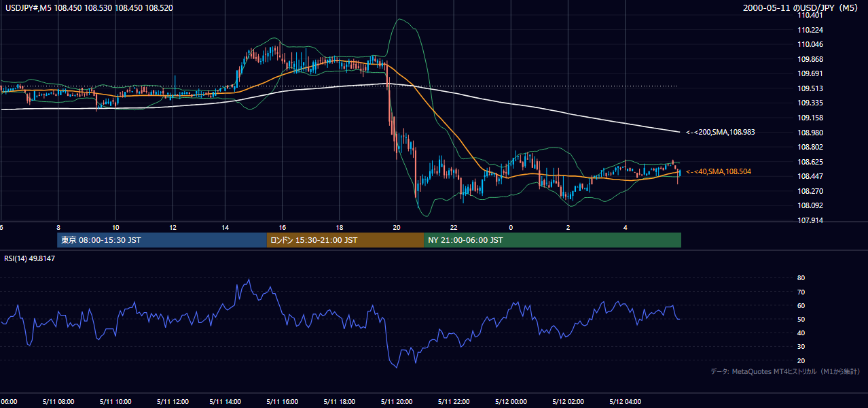Click price level 110.401 on the axis
The width and height of the screenshot is (868, 408).
click(809, 15)
